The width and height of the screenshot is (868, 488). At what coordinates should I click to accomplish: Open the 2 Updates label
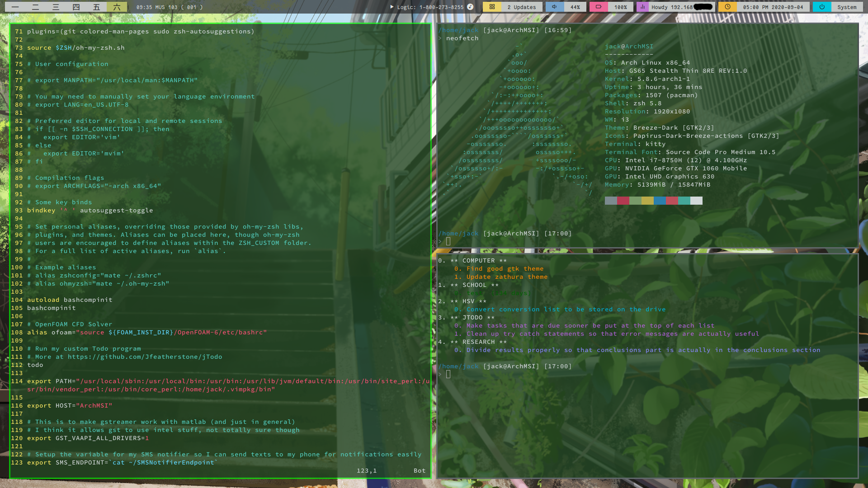[521, 7]
